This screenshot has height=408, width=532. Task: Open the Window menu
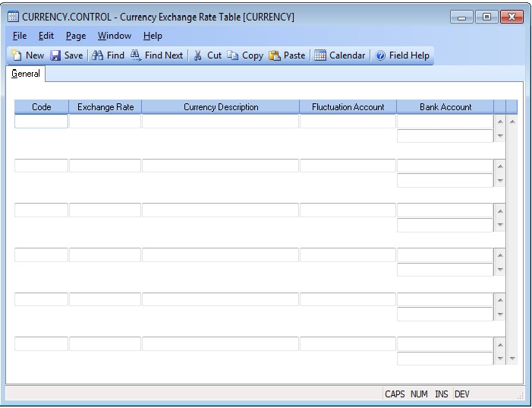(115, 36)
